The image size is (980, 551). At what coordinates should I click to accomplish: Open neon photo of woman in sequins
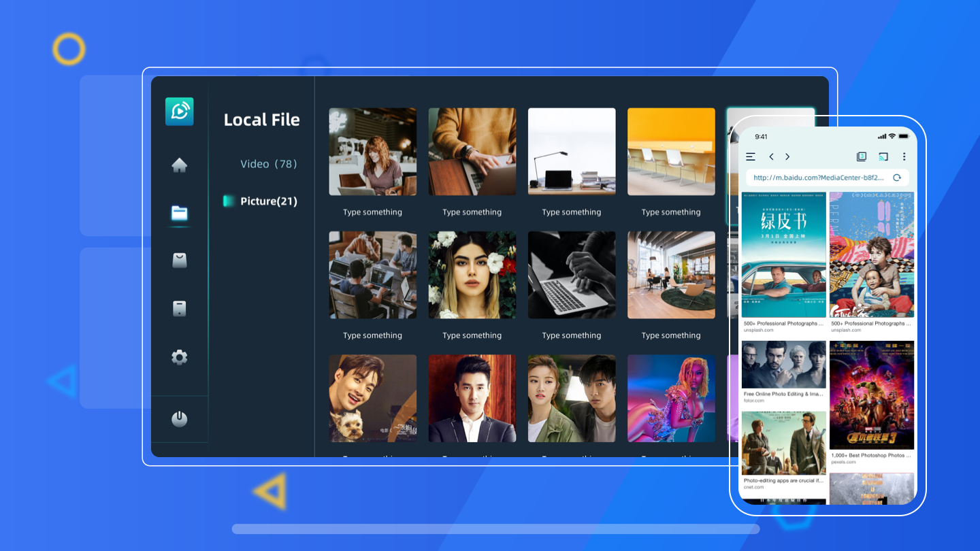click(x=671, y=399)
